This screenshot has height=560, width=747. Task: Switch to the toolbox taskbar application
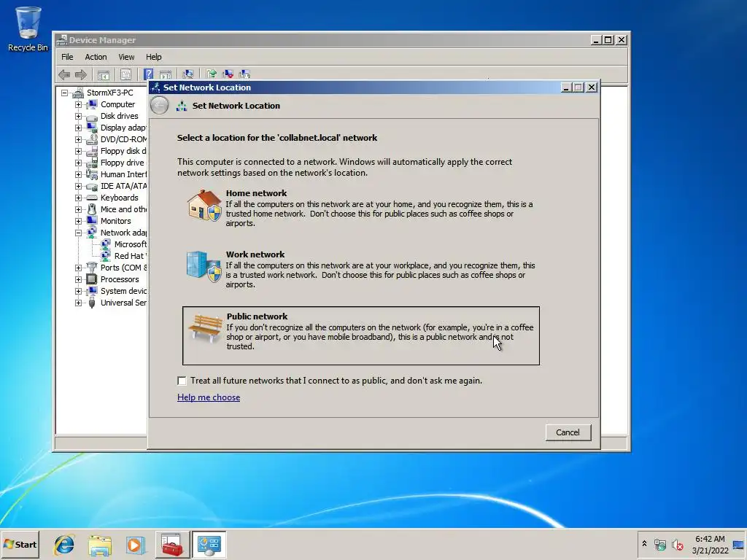point(172,545)
